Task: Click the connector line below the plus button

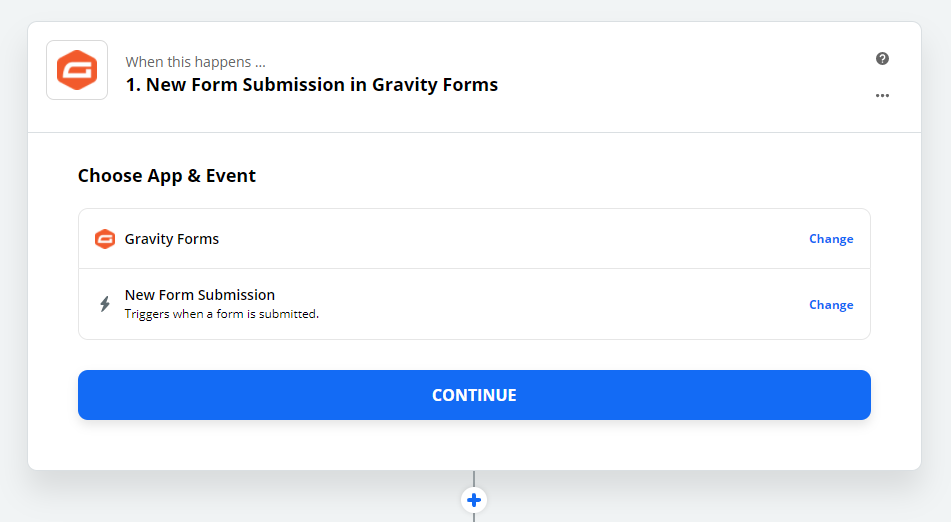Action: (474, 518)
